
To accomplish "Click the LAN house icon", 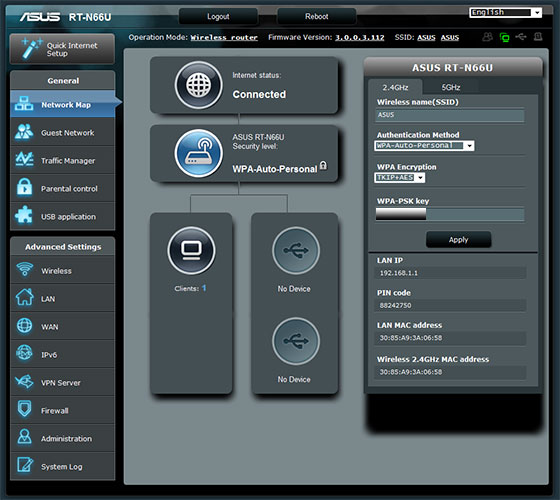I will [24, 297].
